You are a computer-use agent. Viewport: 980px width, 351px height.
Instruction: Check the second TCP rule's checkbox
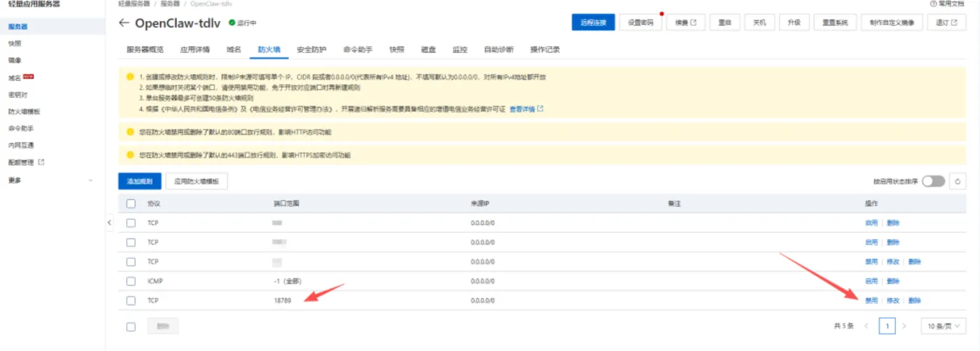pos(131,242)
